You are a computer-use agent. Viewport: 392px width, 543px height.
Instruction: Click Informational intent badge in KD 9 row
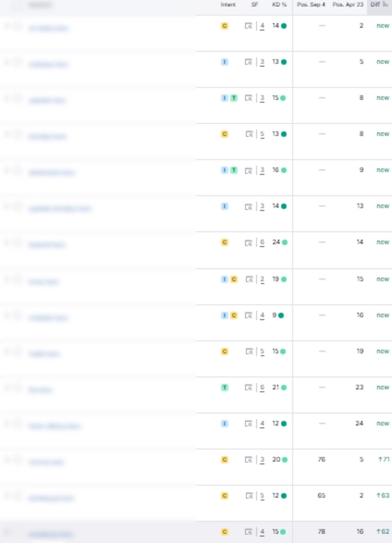click(225, 315)
